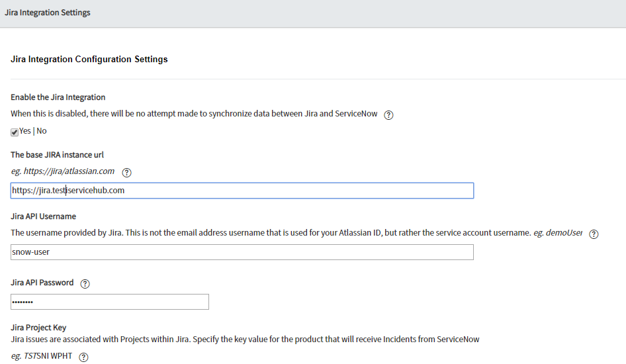The image size is (626, 364).
Task: Select the Jira Integration Configuration Settings heading
Action: [x=89, y=59]
